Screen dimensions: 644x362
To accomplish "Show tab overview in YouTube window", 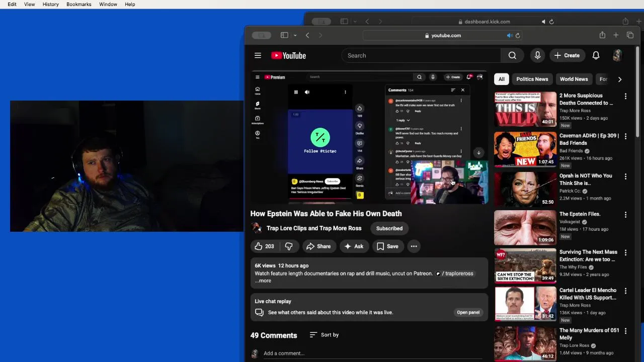I will (x=630, y=35).
